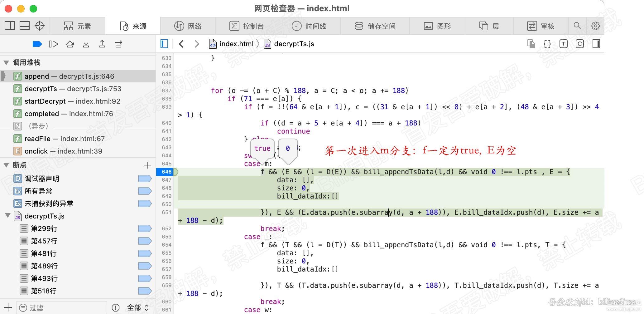Switch to the 控制台 tab
This screenshot has width=644, height=314.
247,26
